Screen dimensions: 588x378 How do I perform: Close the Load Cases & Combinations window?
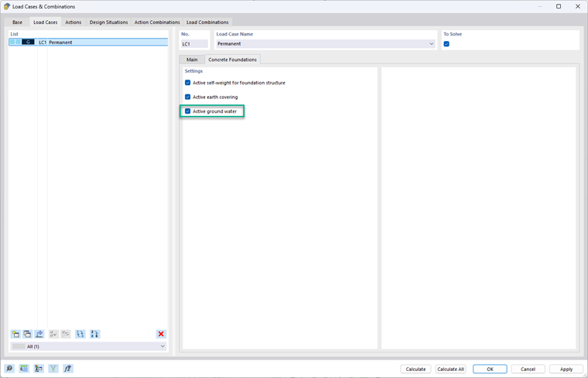[578, 6]
